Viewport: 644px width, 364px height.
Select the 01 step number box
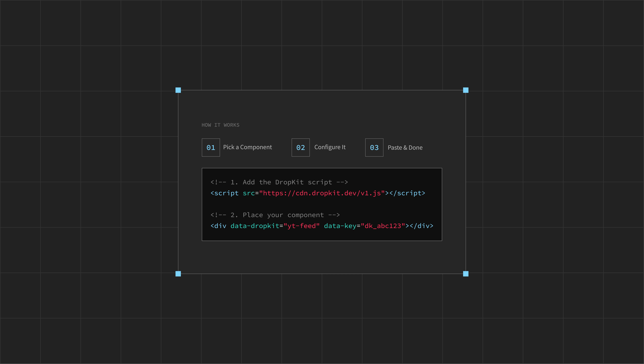[x=211, y=148]
